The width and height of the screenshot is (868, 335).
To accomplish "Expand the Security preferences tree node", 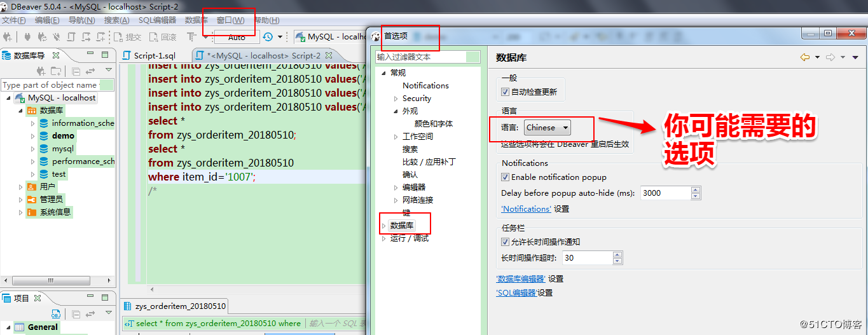I will pos(396,99).
